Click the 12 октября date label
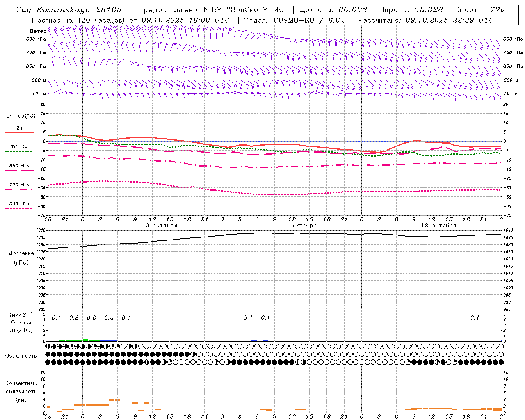Image resolution: width=525 pixels, height=420 pixels. click(438, 226)
